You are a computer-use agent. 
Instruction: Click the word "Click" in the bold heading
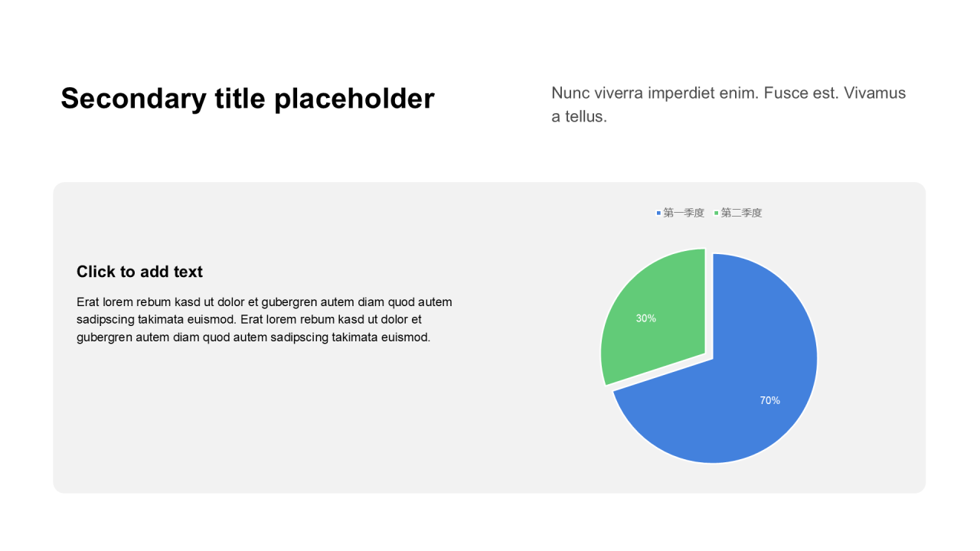pos(96,272)
